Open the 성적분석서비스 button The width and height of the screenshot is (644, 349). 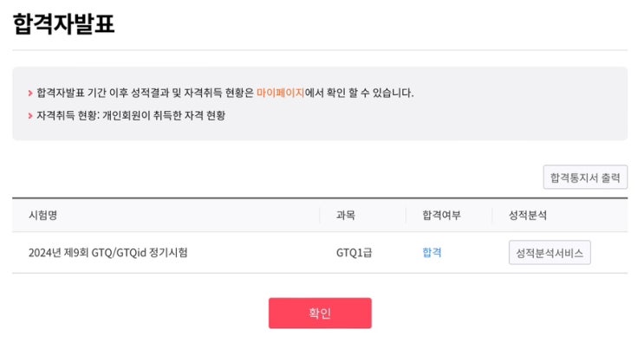550,253
